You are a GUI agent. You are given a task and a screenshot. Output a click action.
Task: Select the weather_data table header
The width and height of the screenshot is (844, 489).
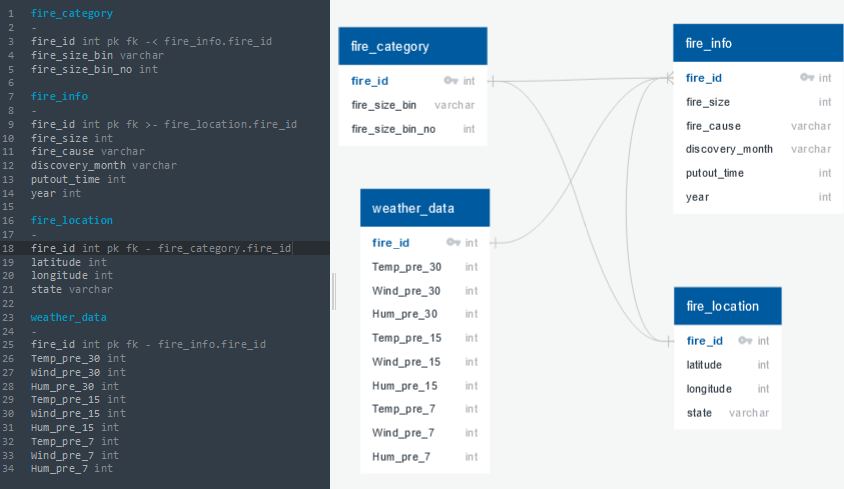pyautogui.click(x=425, y=208)
